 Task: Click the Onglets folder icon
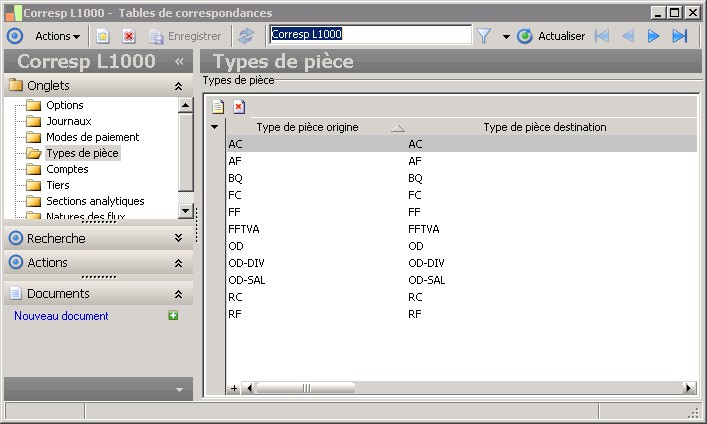coord(16,85)
